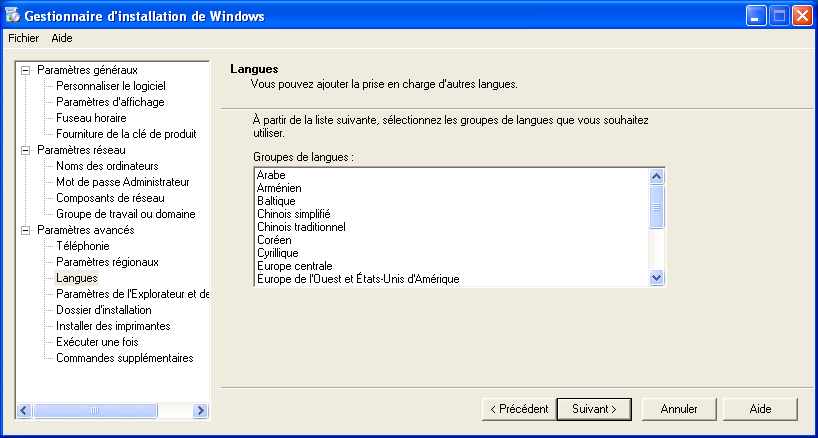Screen dimensions: 818x438
Task: Select Personnaliser le logiciel in tree
Action: pos(111,86)
